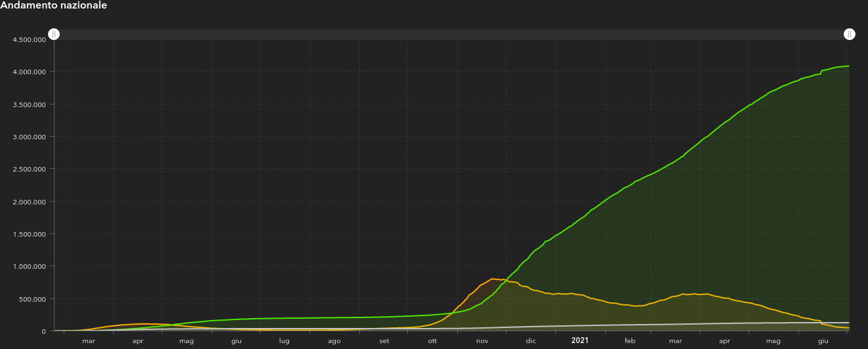Image resolution: width=868 pixels, height=349 pixels.
Task: Click where green crosses above orange near 750.000
Action: (505, 281)
